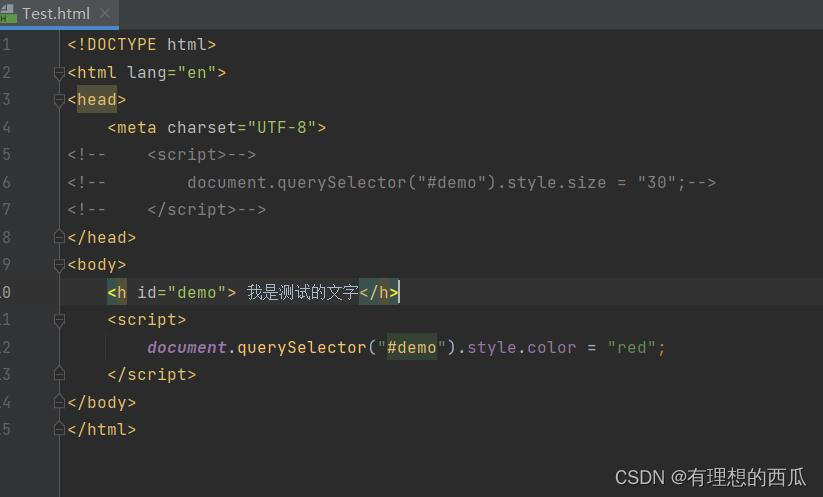Click the fold end marker at </script>
823x497 pixels.
59,375
